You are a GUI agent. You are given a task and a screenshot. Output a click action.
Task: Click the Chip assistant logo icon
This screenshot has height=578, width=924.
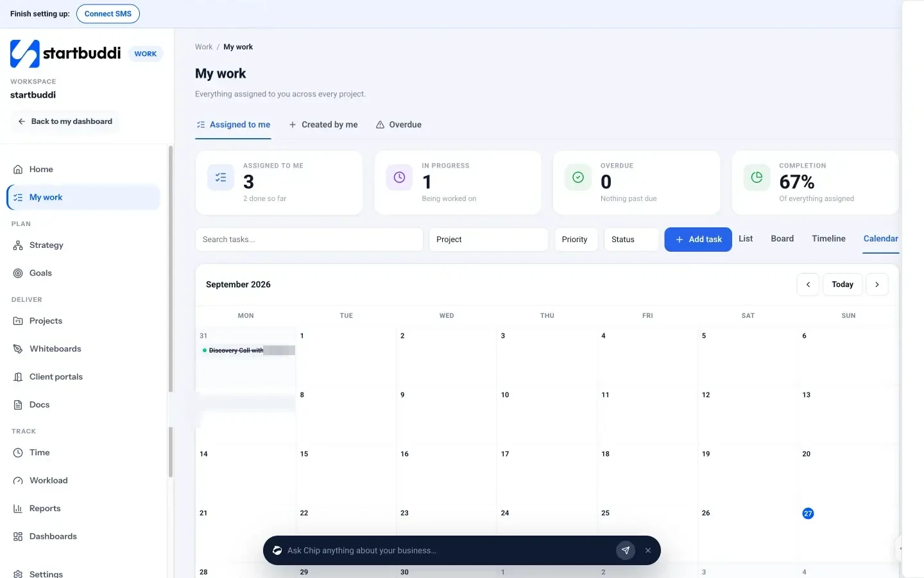[277, 550]
